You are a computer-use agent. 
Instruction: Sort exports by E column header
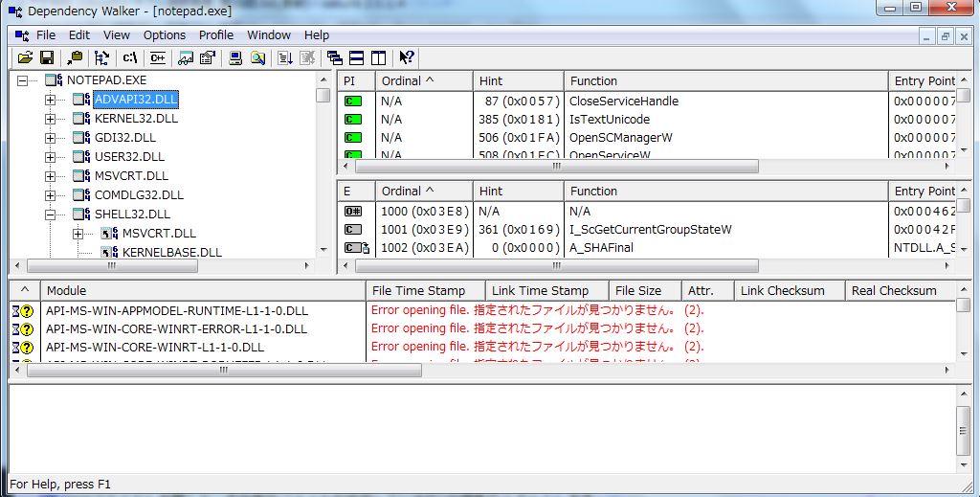[x=356, y=192]
